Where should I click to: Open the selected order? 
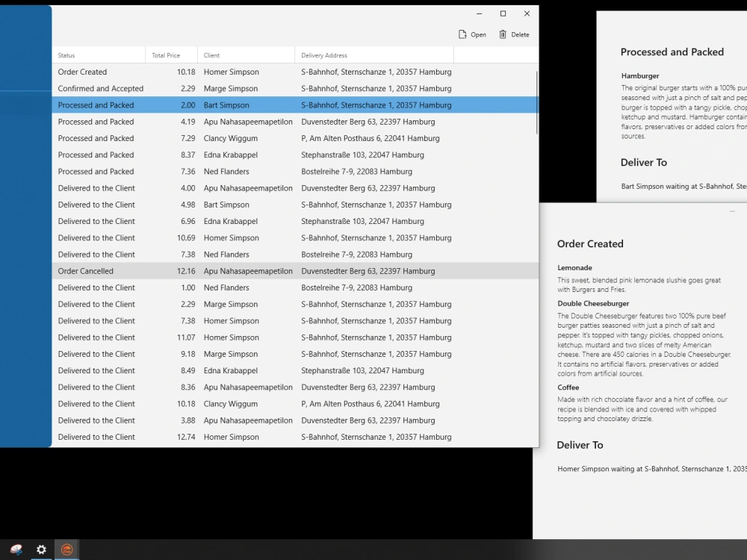pyautogui.click(x=472, y=34)
